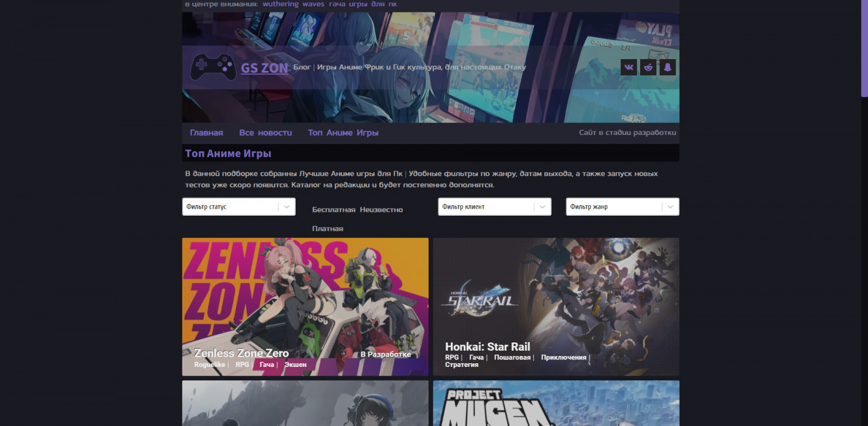
Task: Click the В Разработке status label
Action: pyautogui.click(x=386, y=354)
